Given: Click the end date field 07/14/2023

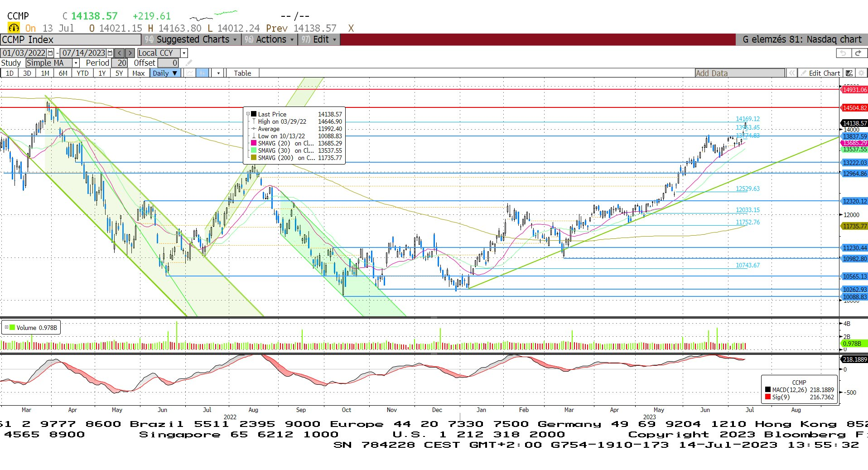Looking at the screenshot, I should click(83, 53).
